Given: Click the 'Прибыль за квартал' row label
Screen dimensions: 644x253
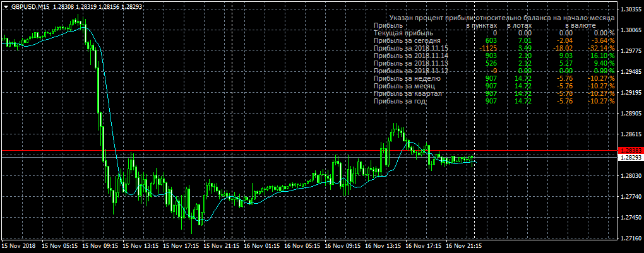Looking at the screenshot, I should click(x=407, y=93).
